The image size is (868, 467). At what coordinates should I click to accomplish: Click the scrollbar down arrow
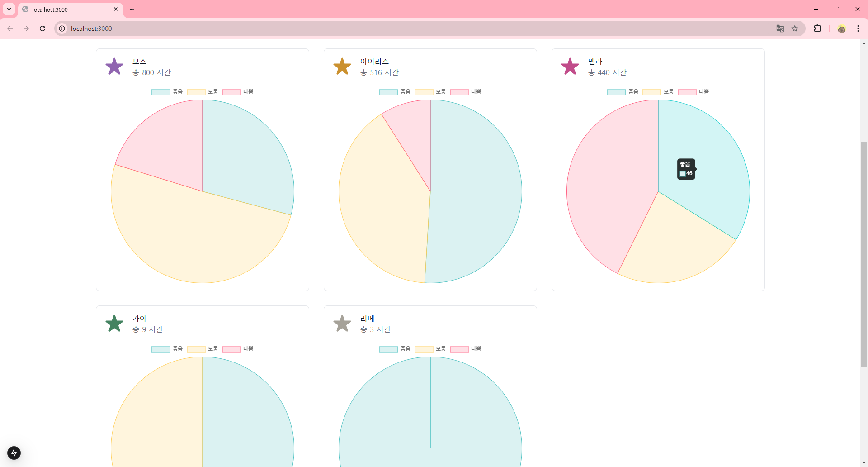point(864,463)
